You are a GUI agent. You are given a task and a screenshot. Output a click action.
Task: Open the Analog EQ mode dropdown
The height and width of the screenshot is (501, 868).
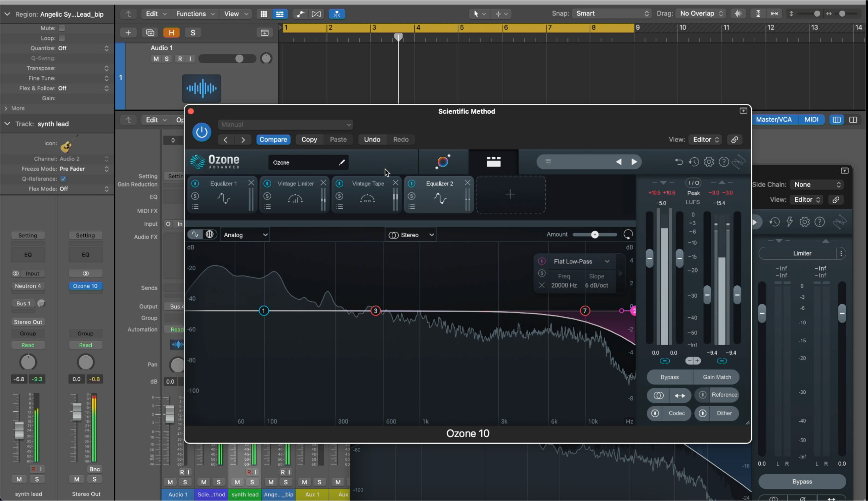point(245,235)
